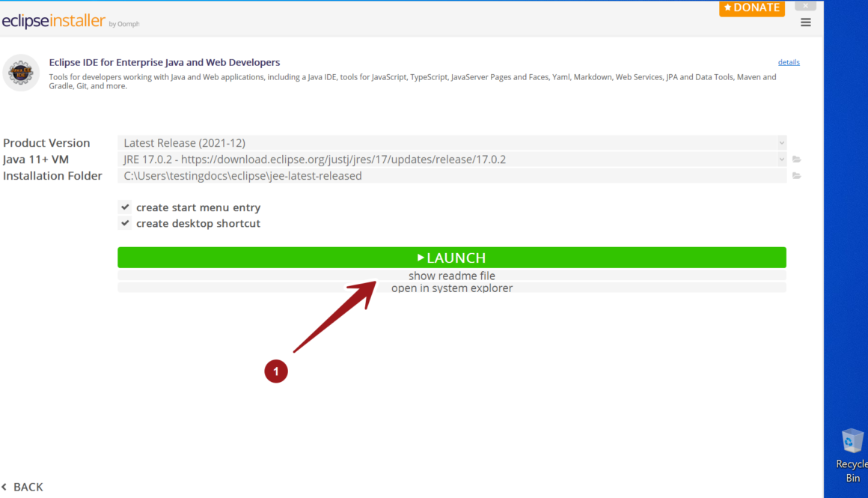
Task: Toggle the create start menu entry checkbox
Action: click(125, 207)
